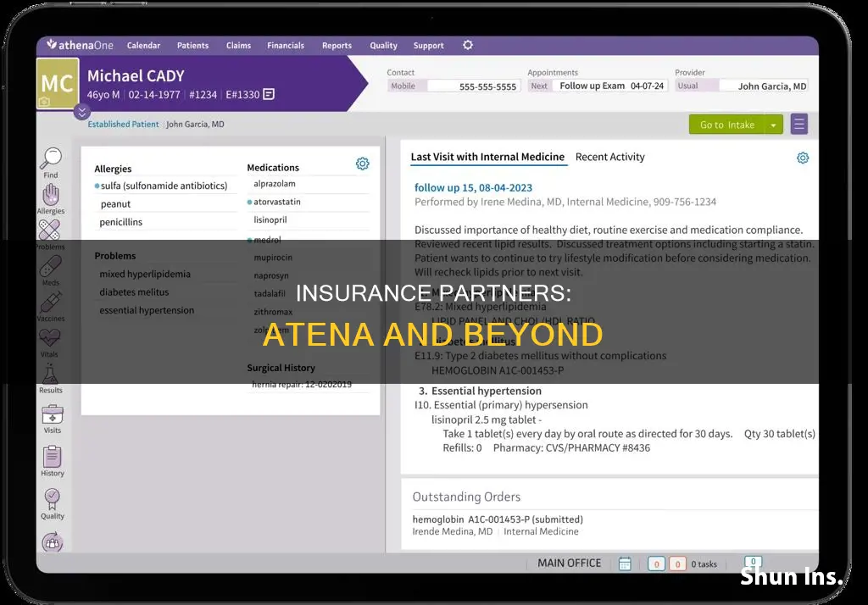Click the 0 tasks label
868x605 pixels.
(704, 564)
